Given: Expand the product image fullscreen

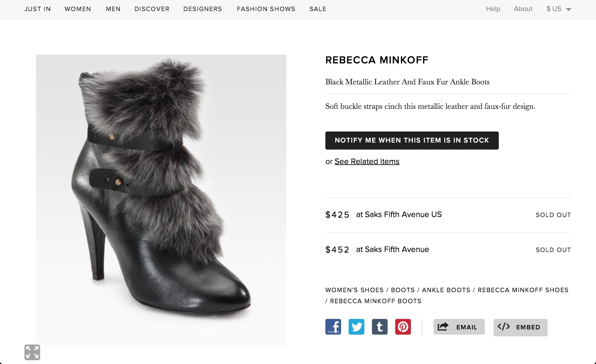Looking at the screenshot, I should click(x=32, y=352).
